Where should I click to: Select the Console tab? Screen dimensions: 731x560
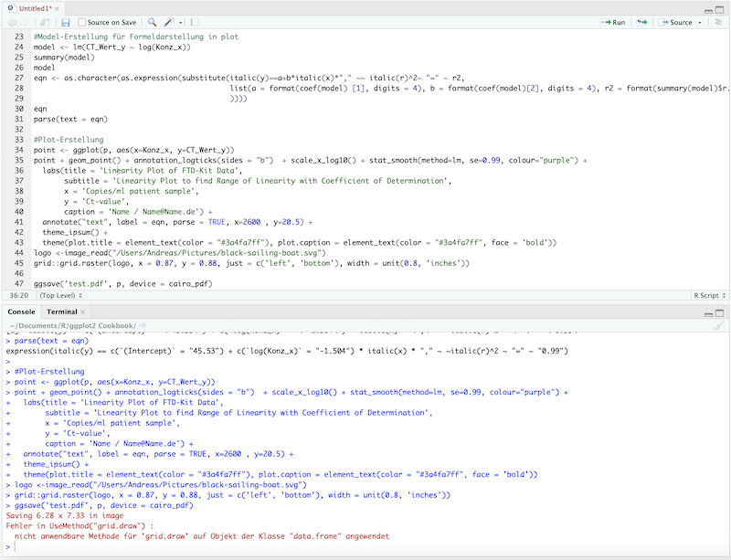click(x=21, y=312)
